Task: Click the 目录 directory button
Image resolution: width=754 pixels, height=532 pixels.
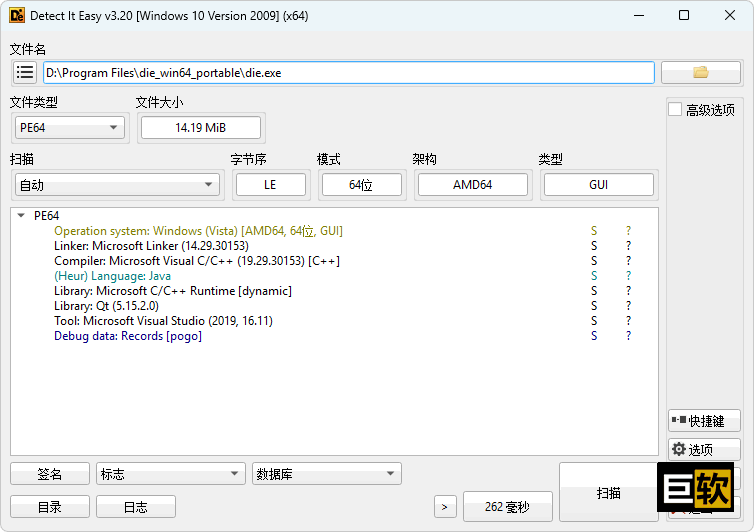Action: click(x=50, y=507)
